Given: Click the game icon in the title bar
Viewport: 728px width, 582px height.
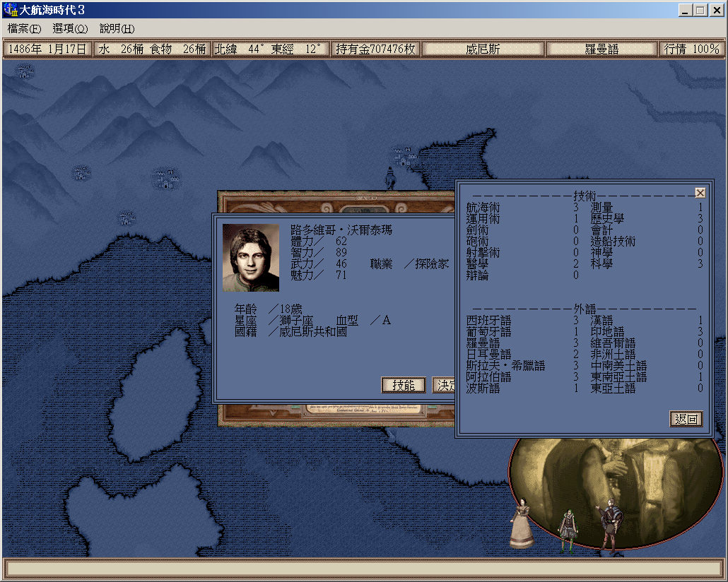Looking at the screenshot, I should (10, 10).
